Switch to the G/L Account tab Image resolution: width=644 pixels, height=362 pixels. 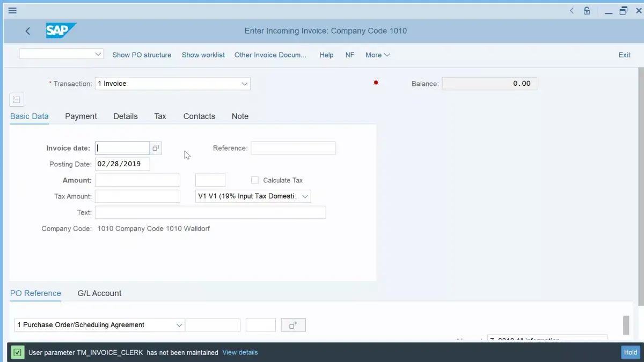point(99,293)
